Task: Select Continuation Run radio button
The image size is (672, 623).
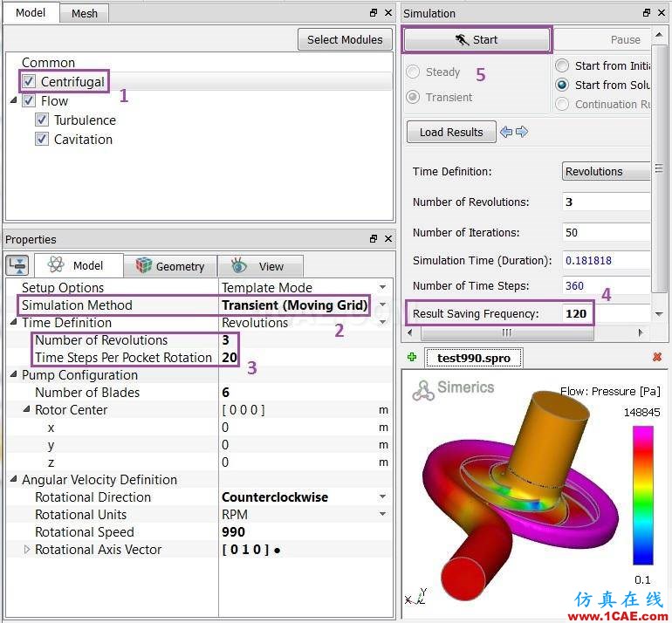Action: (x=562, y=104)
